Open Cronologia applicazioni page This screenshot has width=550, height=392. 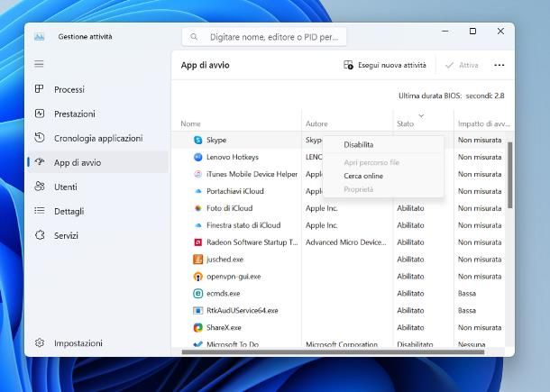pos(98,138)
